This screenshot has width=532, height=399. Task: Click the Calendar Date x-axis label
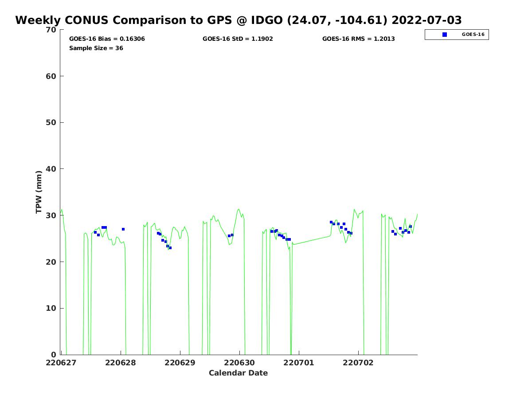(239, 373)
